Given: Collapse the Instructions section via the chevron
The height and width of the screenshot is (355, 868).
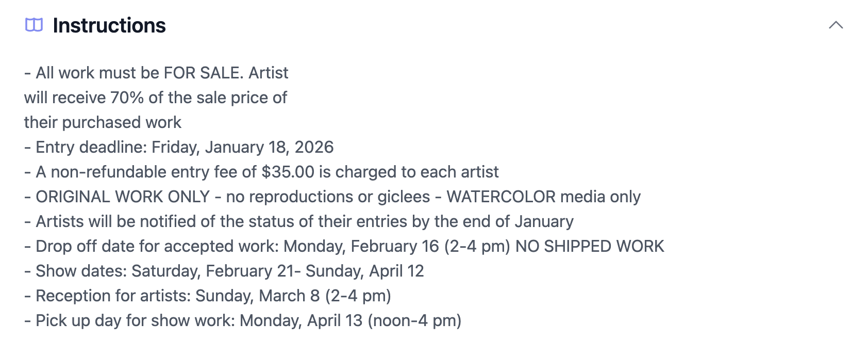Looking at the screenshot, I should tap(836, 24).
